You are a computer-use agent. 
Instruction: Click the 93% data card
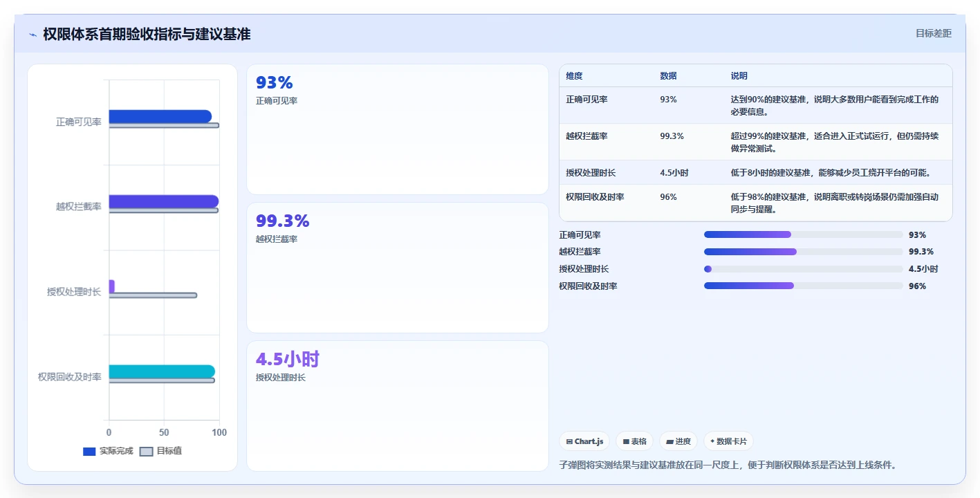(x=398, y=129)
